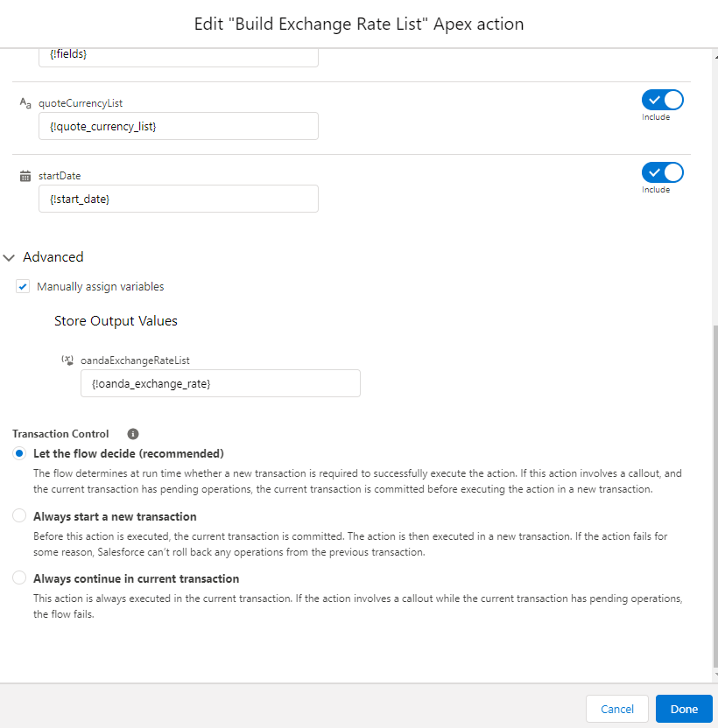Click the text type icon beside quoteCurrencyList
Image resolution: width=718 pixels, height=728 pixels.
[x=25, y=103]
